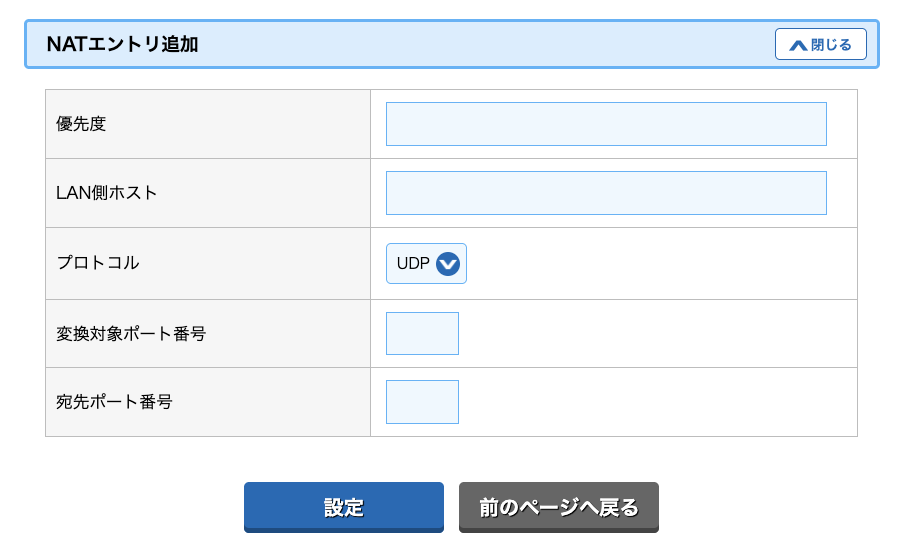Select the 変換対象ポート番号 input box
Screen dimensions: 911x553
coord(422,333)
